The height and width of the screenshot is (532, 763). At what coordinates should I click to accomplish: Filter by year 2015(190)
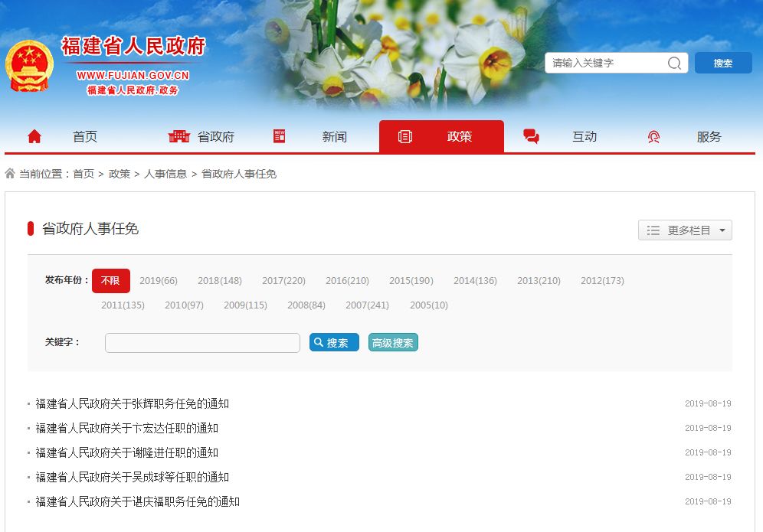[x=411, y=281]
